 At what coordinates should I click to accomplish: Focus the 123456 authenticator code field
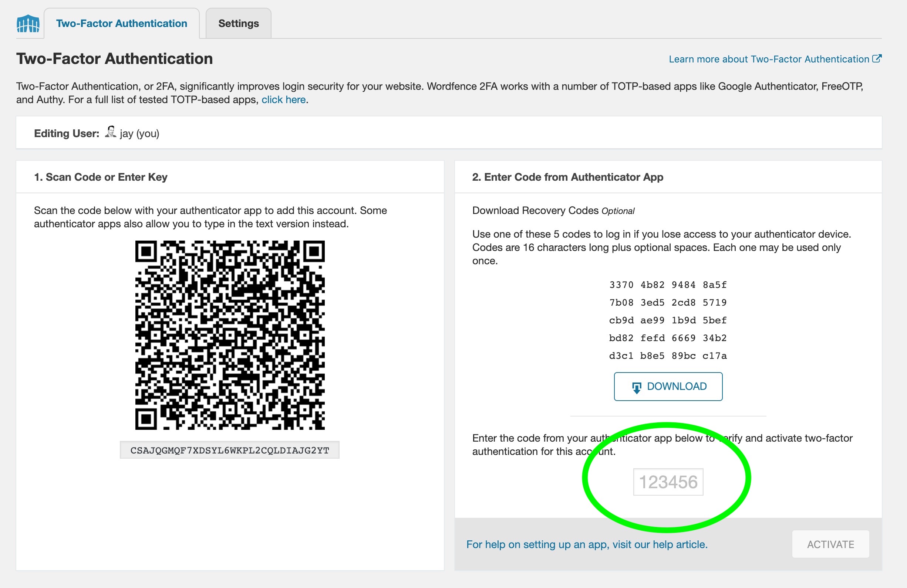pos(668,482)
